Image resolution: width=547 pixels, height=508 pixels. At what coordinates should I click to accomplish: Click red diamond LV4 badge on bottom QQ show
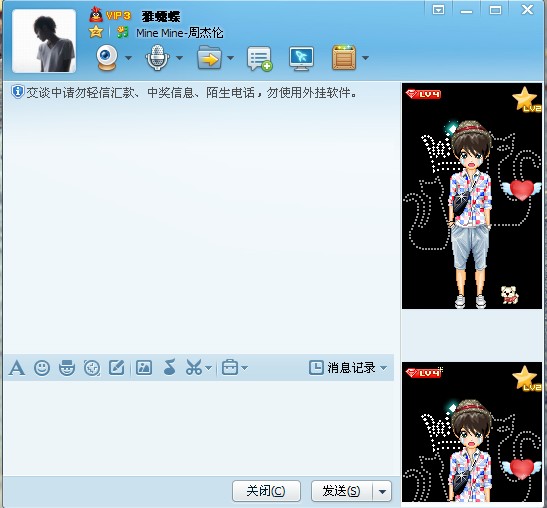coord(424,373)
